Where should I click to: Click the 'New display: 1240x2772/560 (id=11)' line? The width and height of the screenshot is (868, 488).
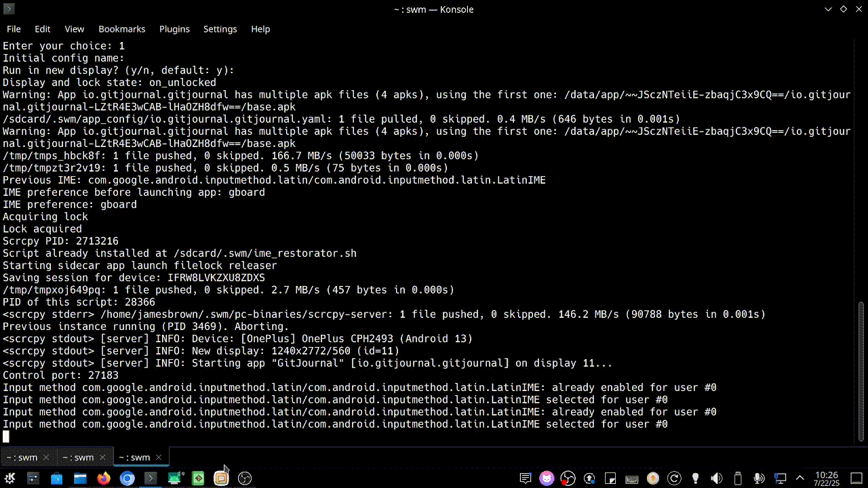tap(201, 351)
